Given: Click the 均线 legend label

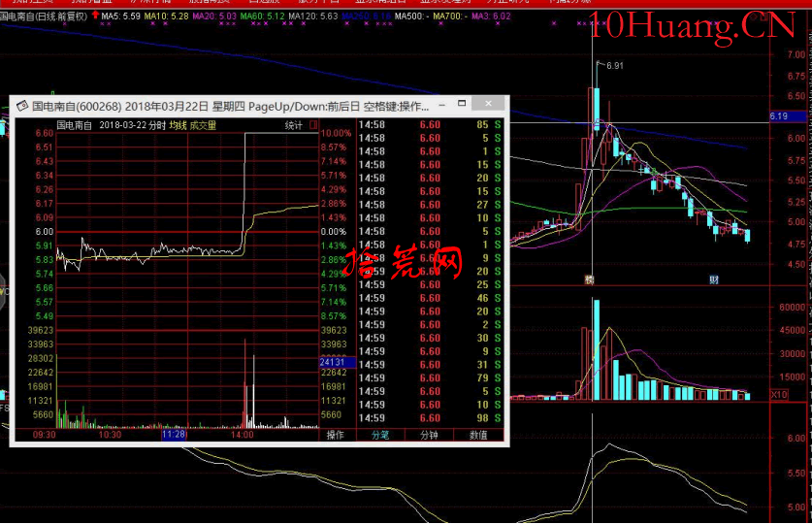Looking at the screenshot, I should (x=178, y=125).
